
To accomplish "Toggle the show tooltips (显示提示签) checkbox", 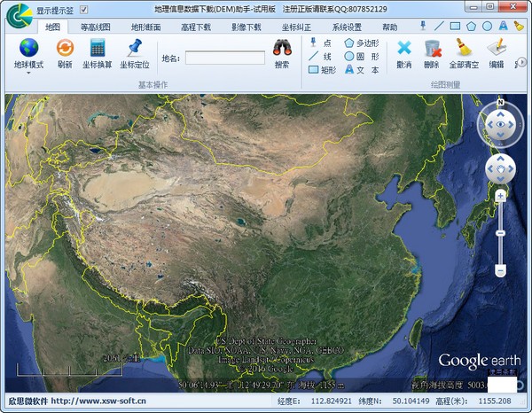I will [x=84, y=10].
